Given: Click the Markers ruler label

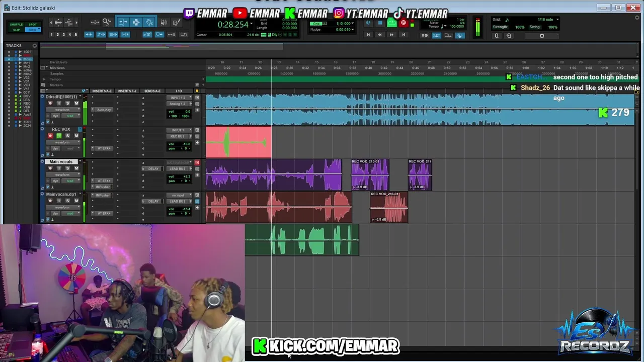Looking at the screenshot, I should [56, 85].
